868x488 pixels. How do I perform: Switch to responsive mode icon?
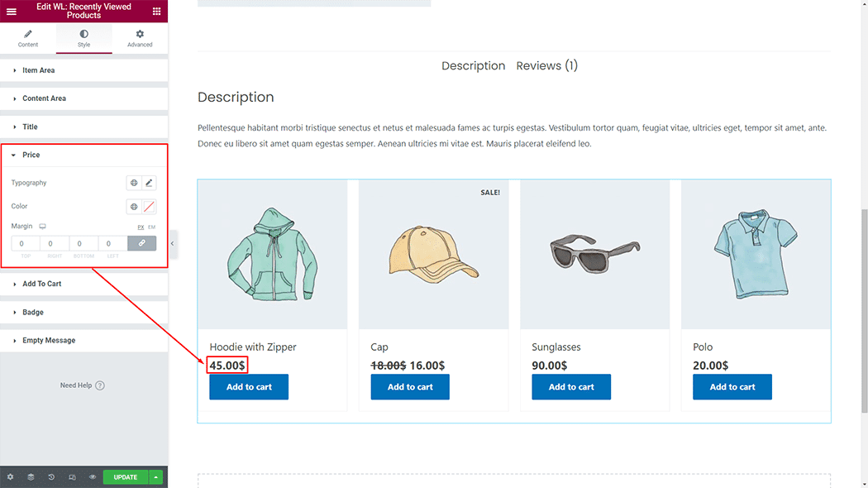[72, 477]
